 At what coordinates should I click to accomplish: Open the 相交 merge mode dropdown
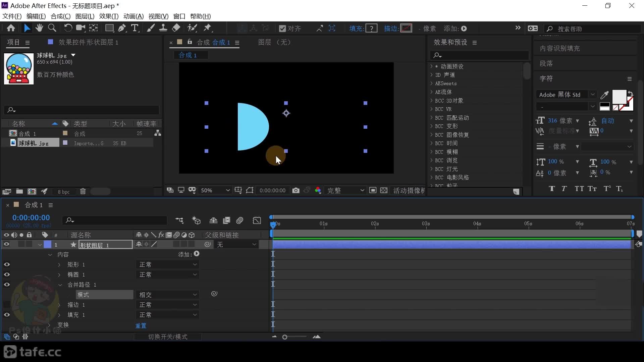(168, 295)
